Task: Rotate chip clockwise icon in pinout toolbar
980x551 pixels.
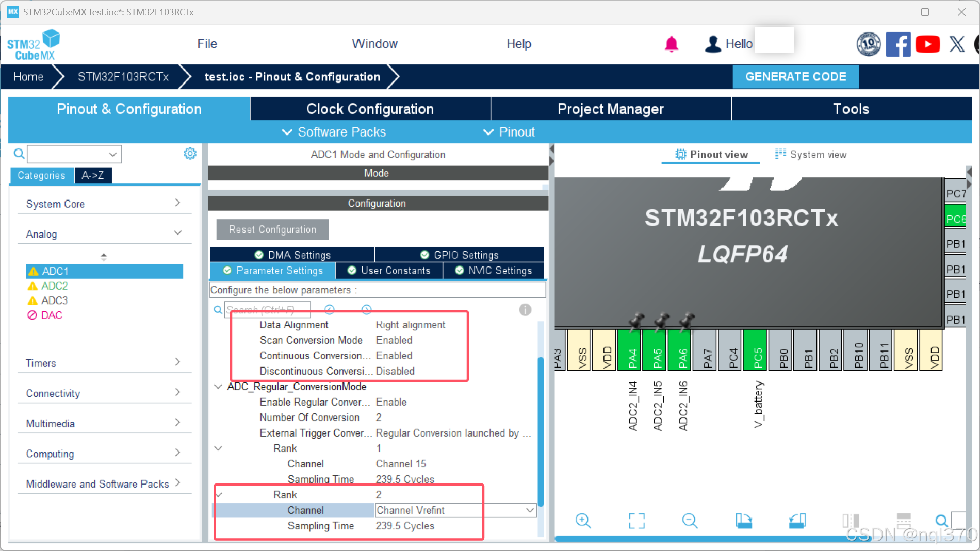Action: 743,521
